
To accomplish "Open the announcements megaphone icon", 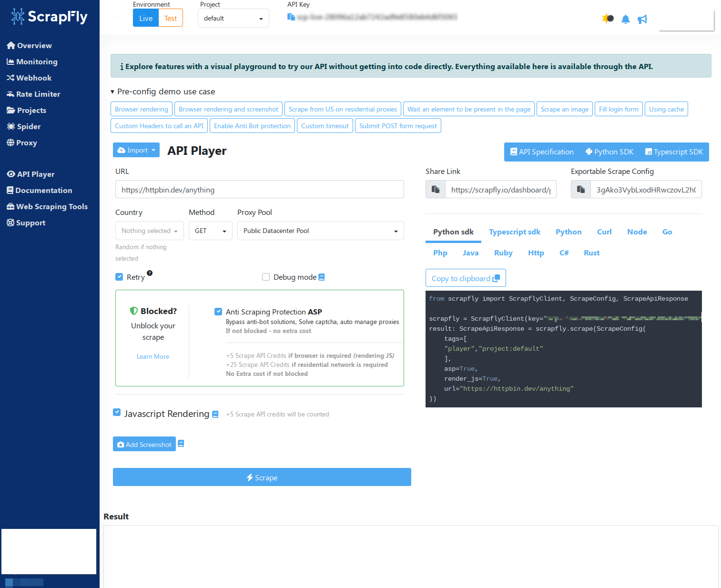I will (642, 19).
